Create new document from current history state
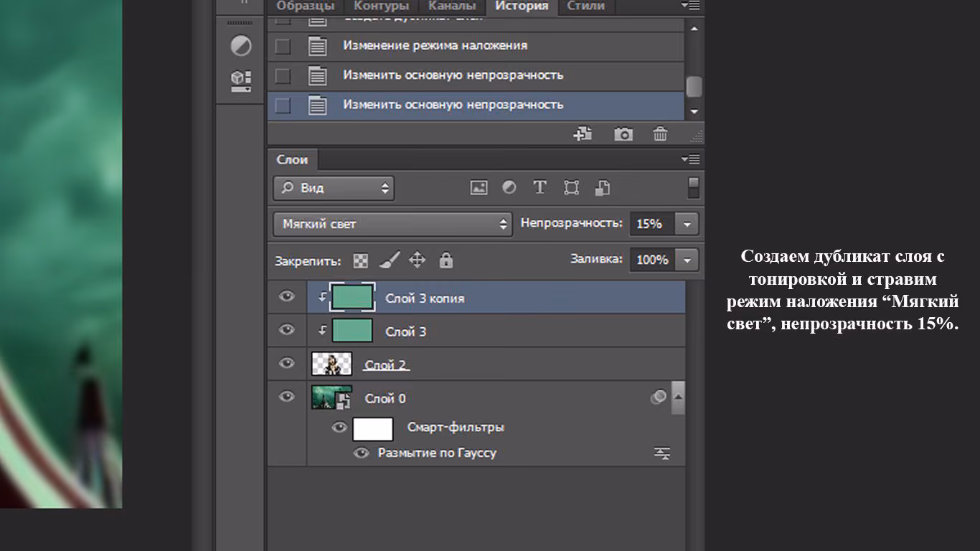Viewport: 980px width, 551px height. 583,133
